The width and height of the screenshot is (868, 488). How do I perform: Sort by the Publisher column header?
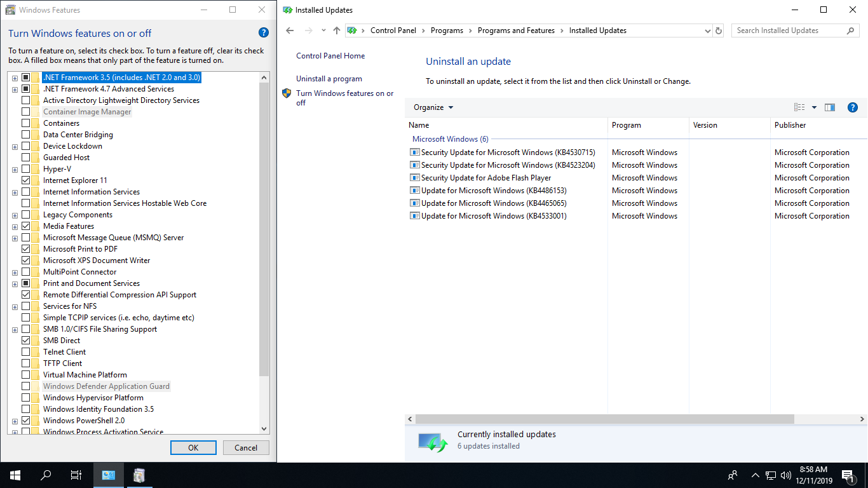818,125
